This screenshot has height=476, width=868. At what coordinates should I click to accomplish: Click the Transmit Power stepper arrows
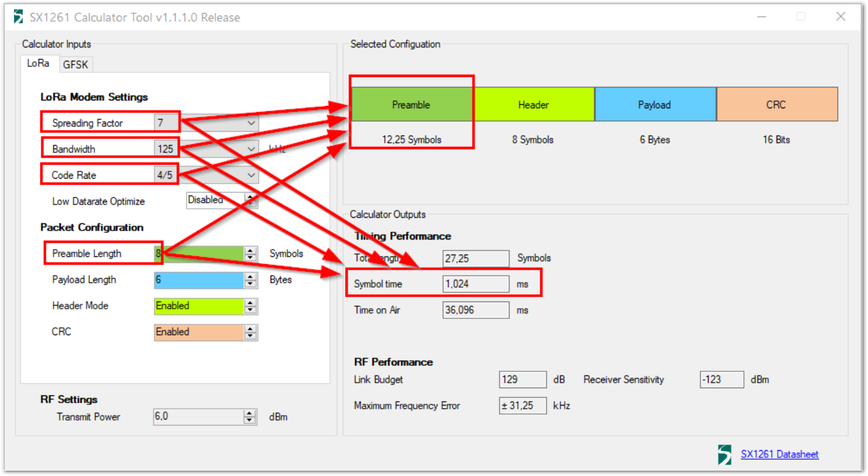point(250,416)
